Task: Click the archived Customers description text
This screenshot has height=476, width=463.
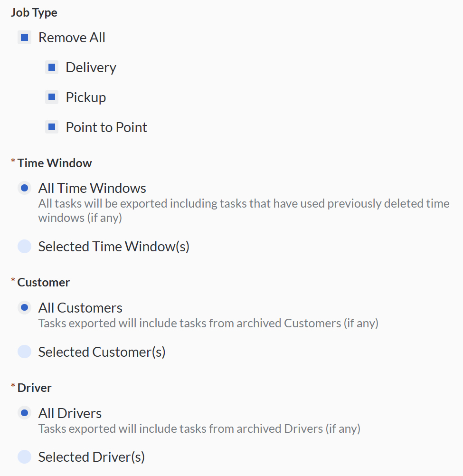Action: (208, 324)
